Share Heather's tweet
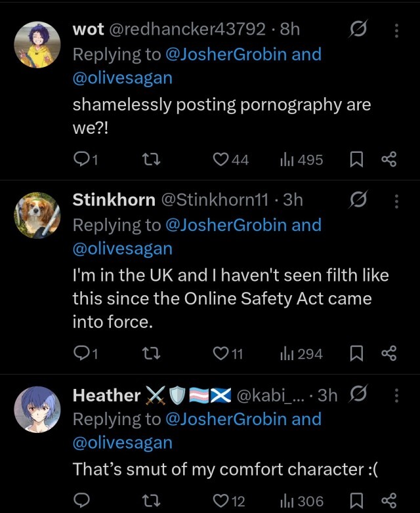 click(x=388, y=501)
